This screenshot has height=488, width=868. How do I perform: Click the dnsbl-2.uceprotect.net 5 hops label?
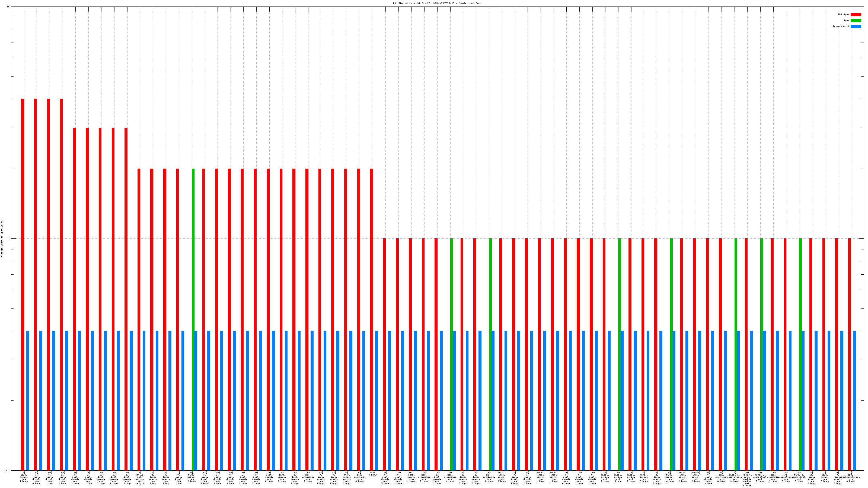point(760,477)
